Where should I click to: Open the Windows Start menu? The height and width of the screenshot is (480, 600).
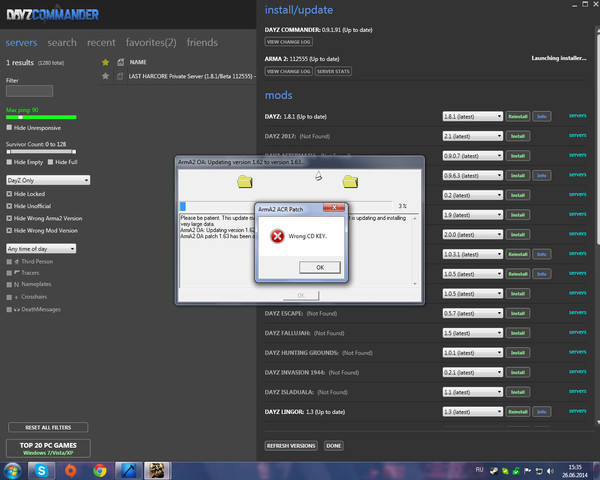tap(12, 470)
